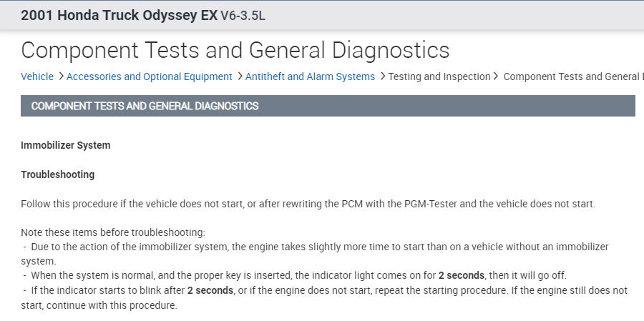This screenshot has width=644, height=321.
Task: Click the chevron right after Vehicle breadcrumb
Action: [60, 76]
